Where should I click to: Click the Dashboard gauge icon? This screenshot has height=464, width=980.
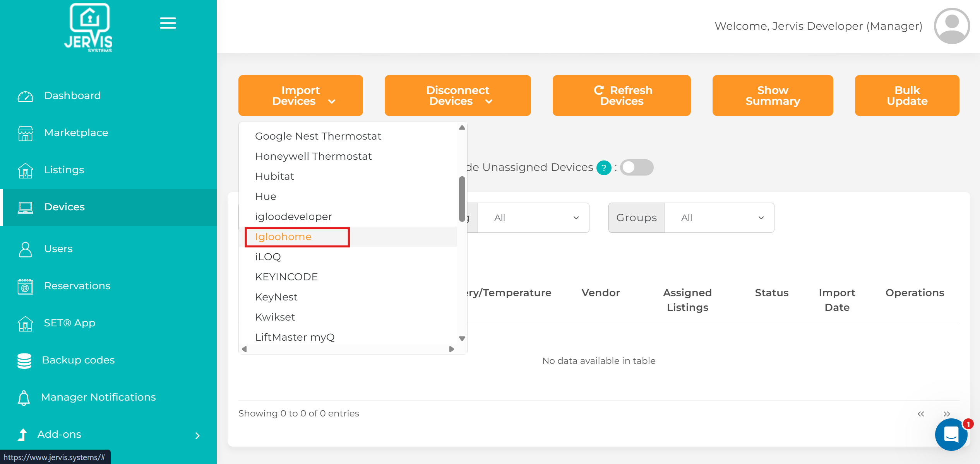[26, 96]
